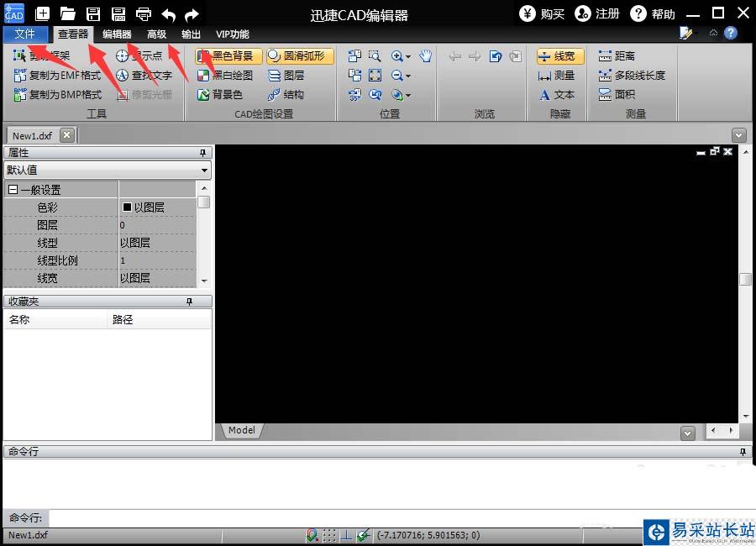
Task: Toggle 文本 text visibility
Action: 556,95
